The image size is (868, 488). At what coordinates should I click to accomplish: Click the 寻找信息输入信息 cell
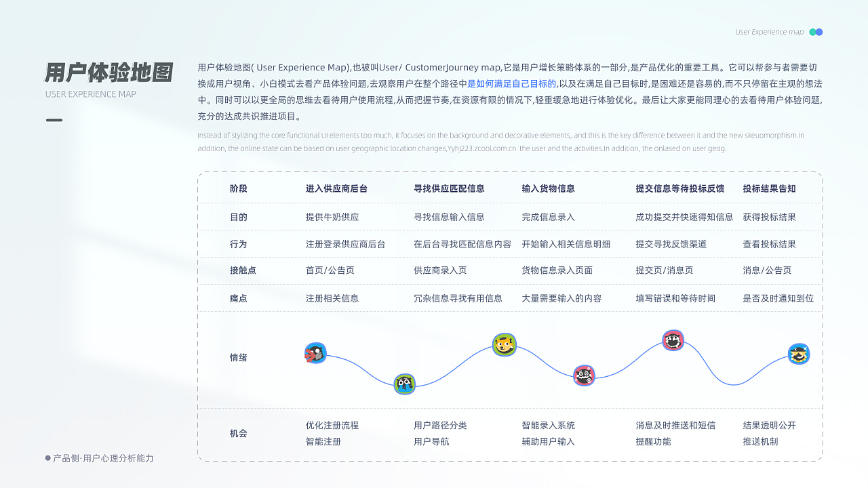449,217
